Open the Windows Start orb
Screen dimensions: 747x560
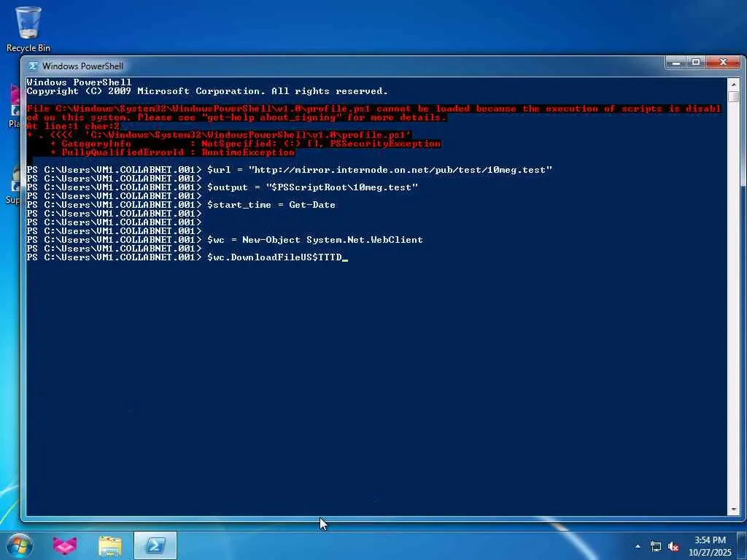(18, 545)
